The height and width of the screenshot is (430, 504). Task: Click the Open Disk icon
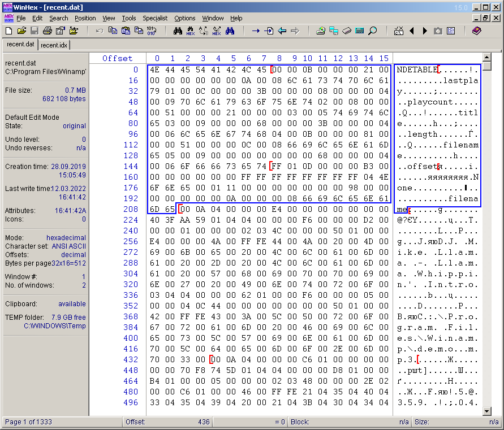click(x=321, y=31)
